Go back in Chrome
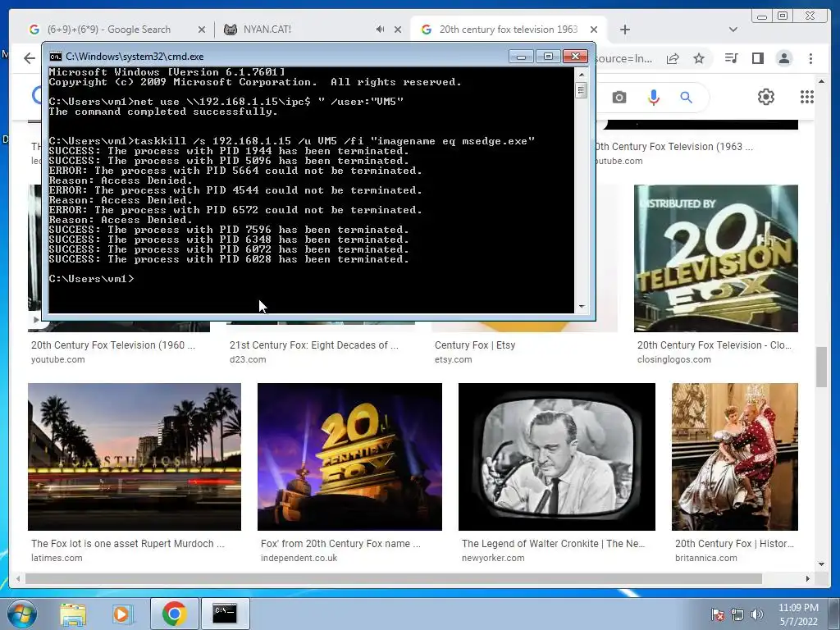The width and height of the screenshot is (840, 630). pyautogui.click(x=30, y=58)
